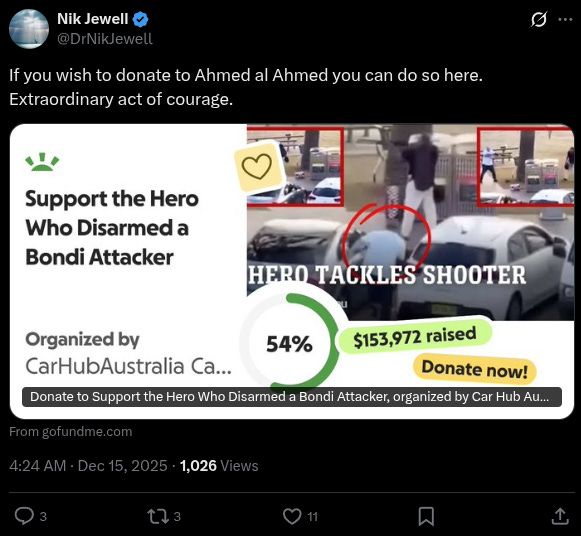Screen dimensions: 581x536
Task: Click the Donate now! button
Action: (475, 369)
